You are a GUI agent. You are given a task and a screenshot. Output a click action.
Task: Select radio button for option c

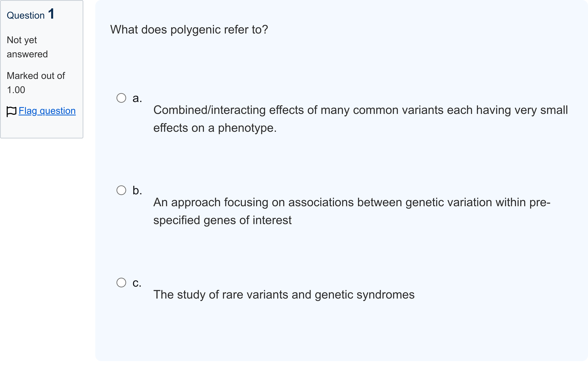click(121, 283)
